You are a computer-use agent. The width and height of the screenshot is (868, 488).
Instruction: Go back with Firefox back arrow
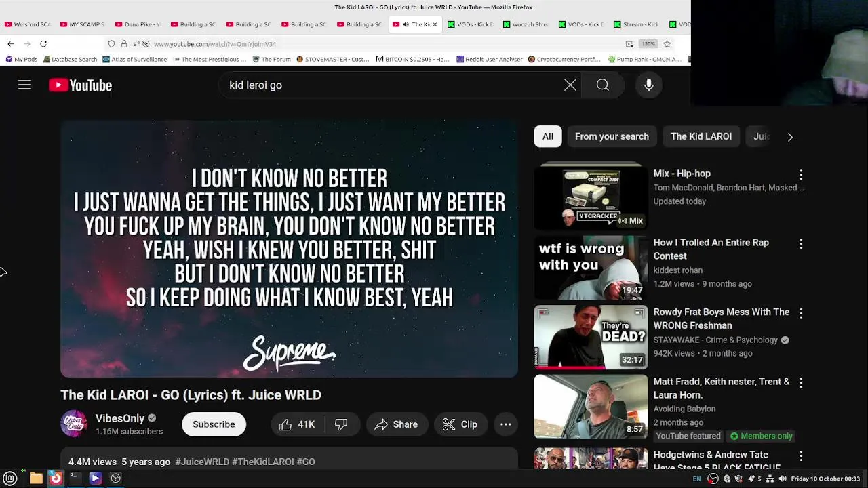tap(11, 44)
